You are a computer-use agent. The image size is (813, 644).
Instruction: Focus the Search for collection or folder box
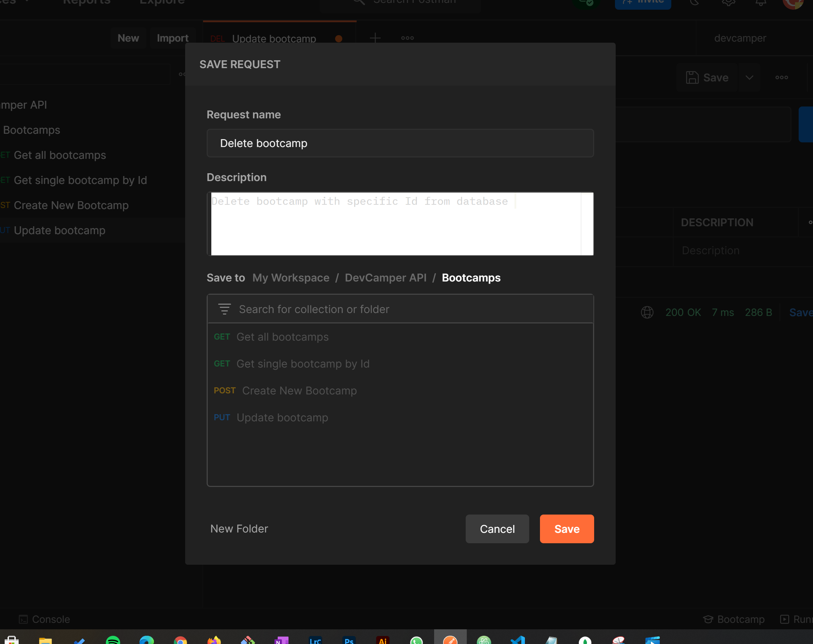(x=400, y=309)
